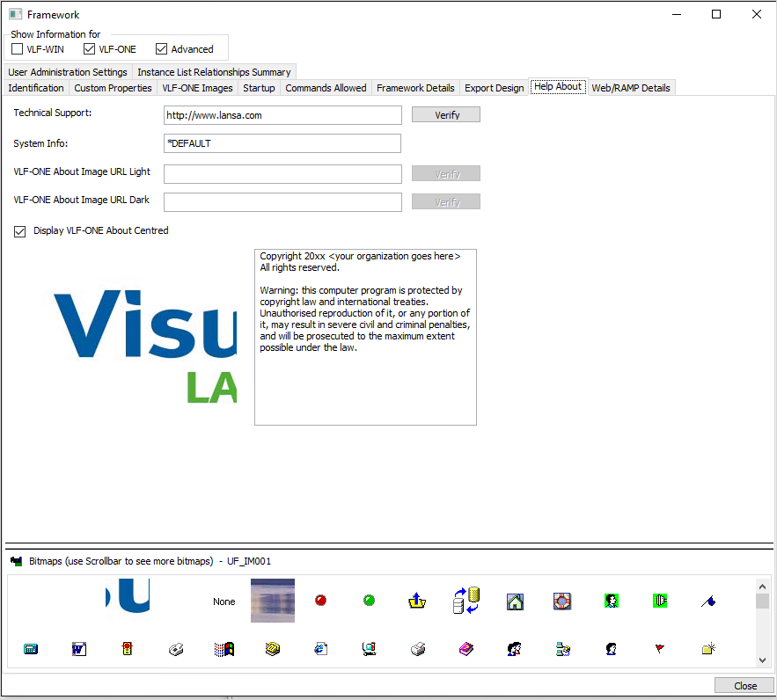777x700 pixels.
Task: Toggle the Advanced checkbox
Action: 161,49
